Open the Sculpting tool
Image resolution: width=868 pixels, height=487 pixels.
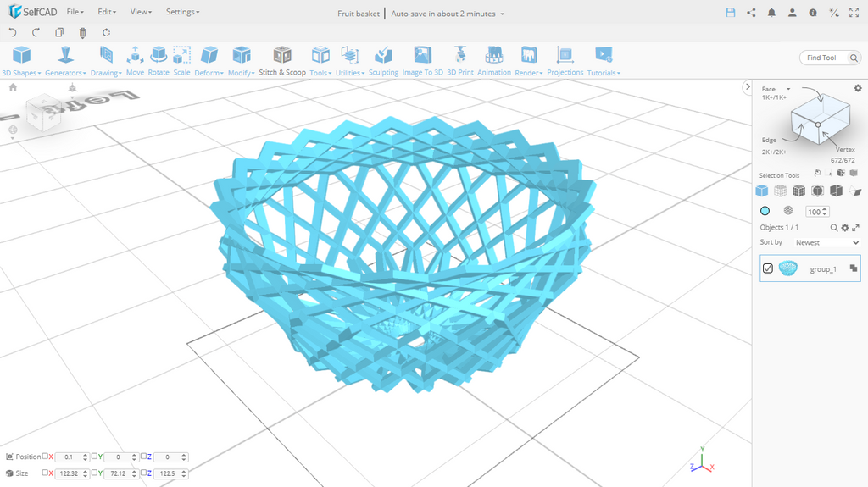point(383,59)
